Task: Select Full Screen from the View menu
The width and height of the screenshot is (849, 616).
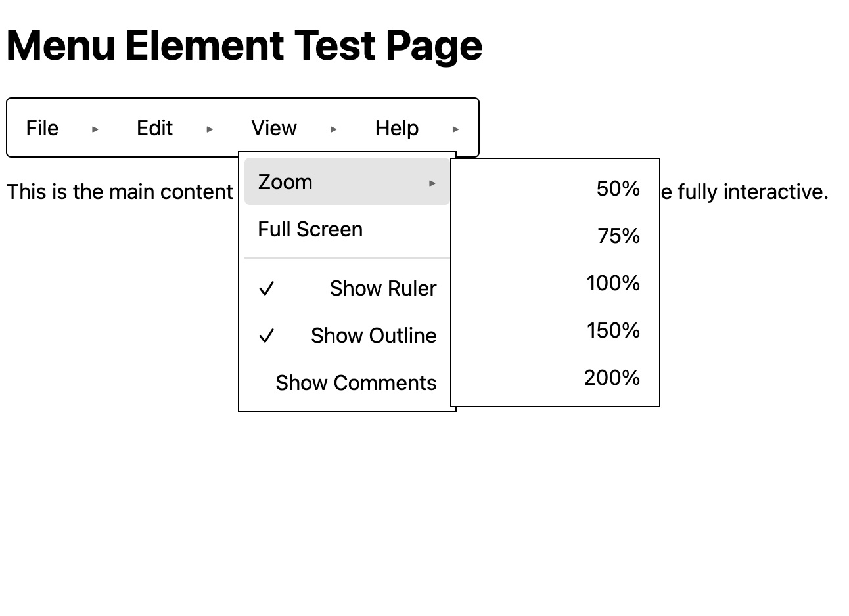Action: coord(310,229)
